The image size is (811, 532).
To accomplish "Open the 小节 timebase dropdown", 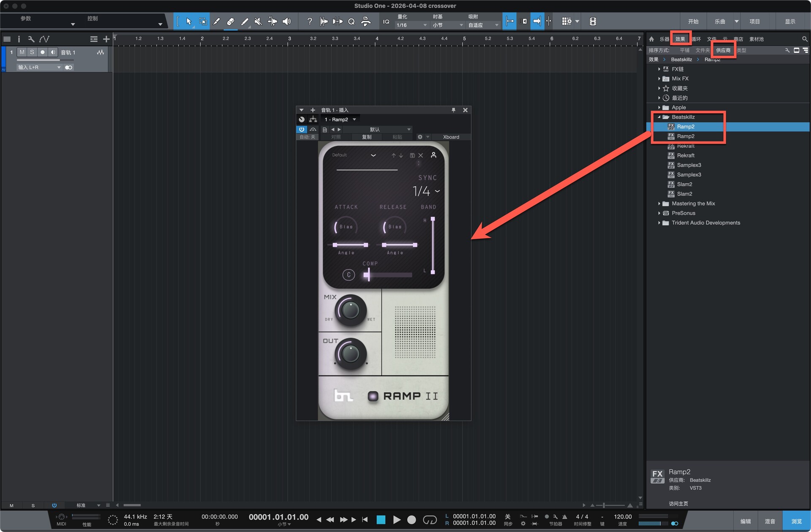I will [447, 25].
